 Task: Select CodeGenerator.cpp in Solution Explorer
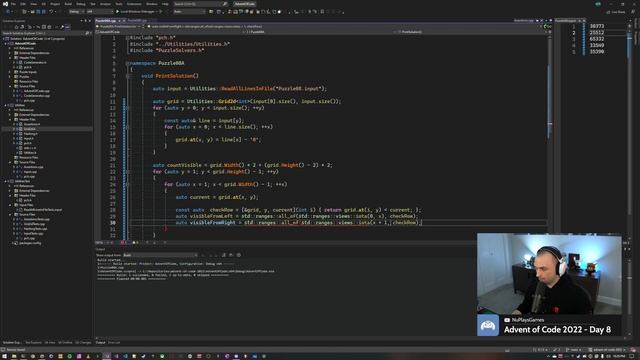click(36, 96)
